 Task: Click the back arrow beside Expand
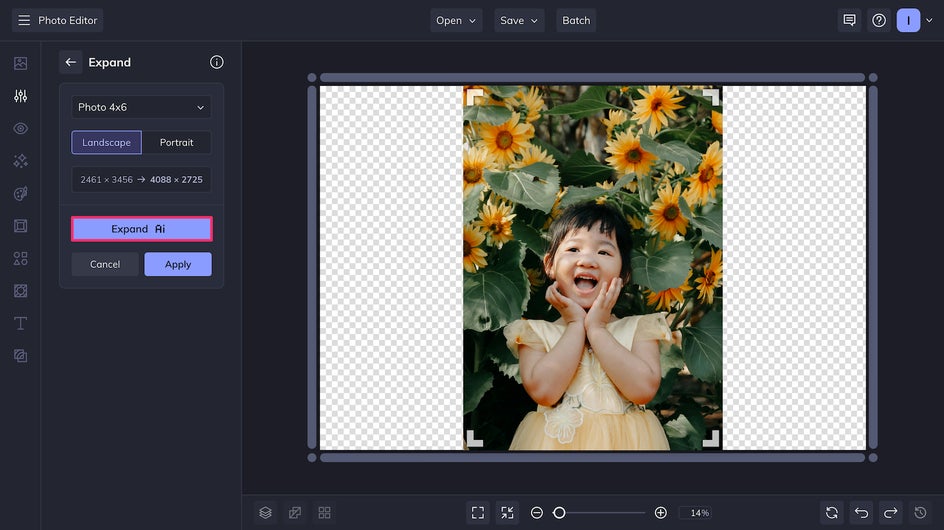pos(70,62)
